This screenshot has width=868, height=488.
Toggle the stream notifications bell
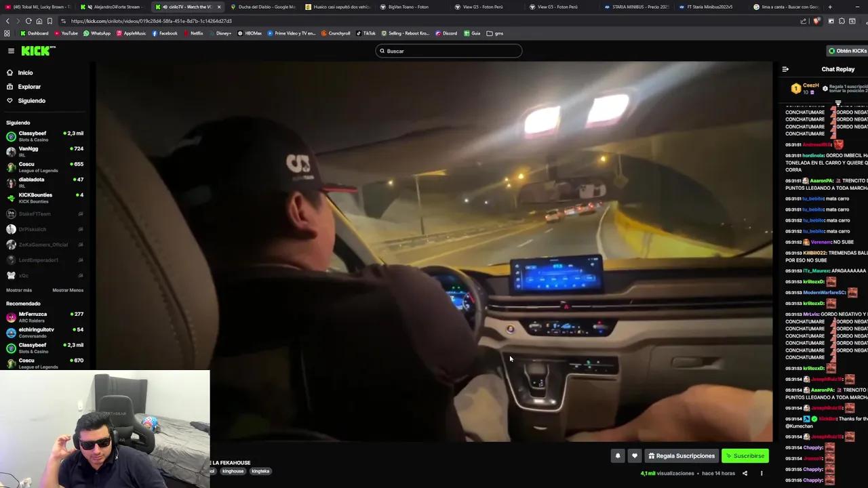(618, 455)
